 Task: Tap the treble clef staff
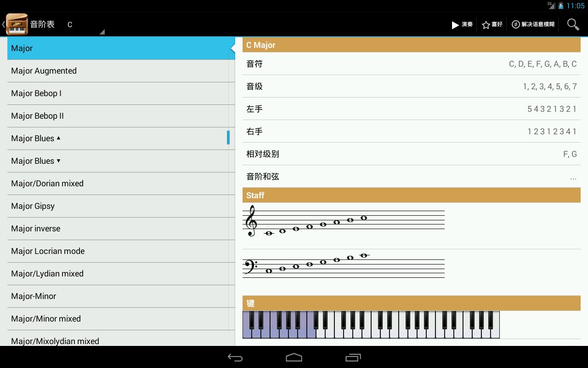344,221
